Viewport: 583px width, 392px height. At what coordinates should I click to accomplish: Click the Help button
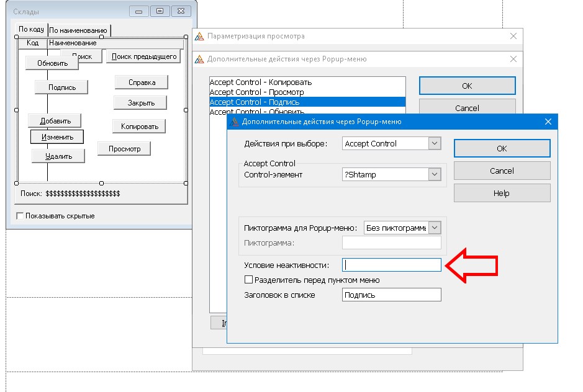[502, 193]
